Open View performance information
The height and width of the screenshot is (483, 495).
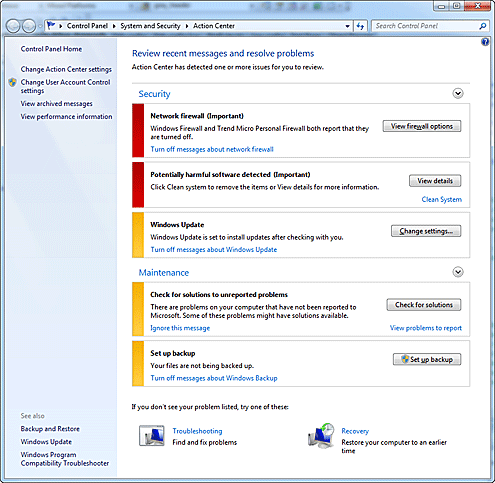click(66, 117)
